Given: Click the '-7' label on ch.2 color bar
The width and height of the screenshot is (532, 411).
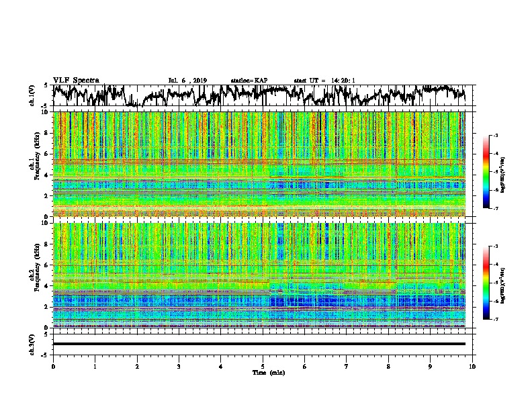Looking at the screenshot, I should point(496,319).
